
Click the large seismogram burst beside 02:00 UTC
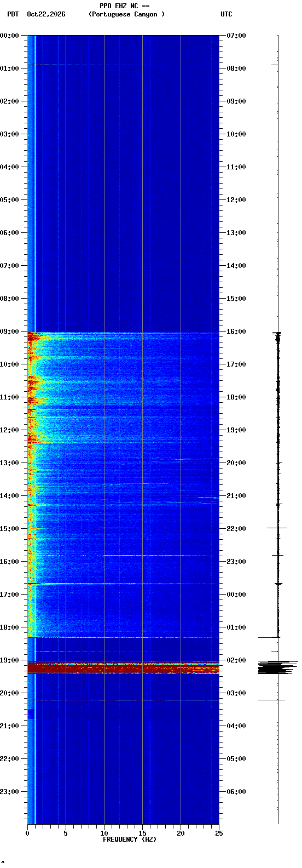[x=278, y=667]
